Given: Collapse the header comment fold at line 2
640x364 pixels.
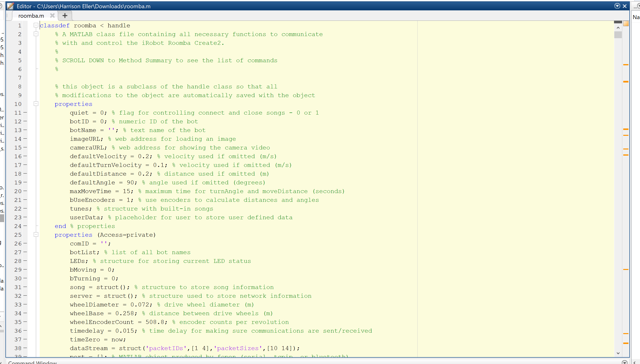Looking at the screenshot, I should click(36, 34).
